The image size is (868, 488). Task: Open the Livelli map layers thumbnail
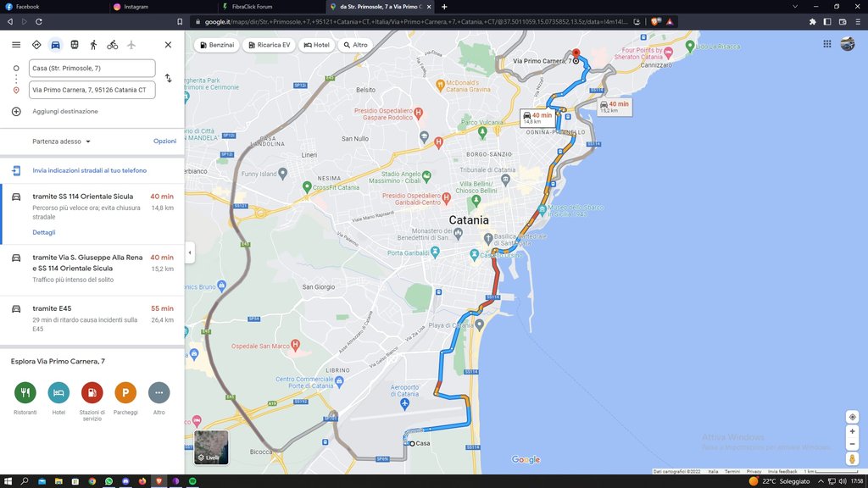tap(211, 447)
